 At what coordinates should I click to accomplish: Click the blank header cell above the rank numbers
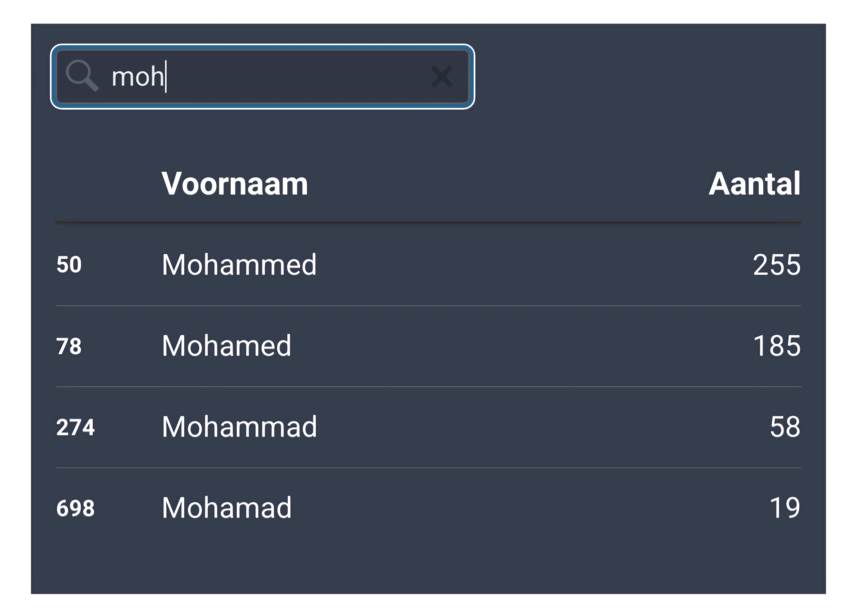pos(94,184)
